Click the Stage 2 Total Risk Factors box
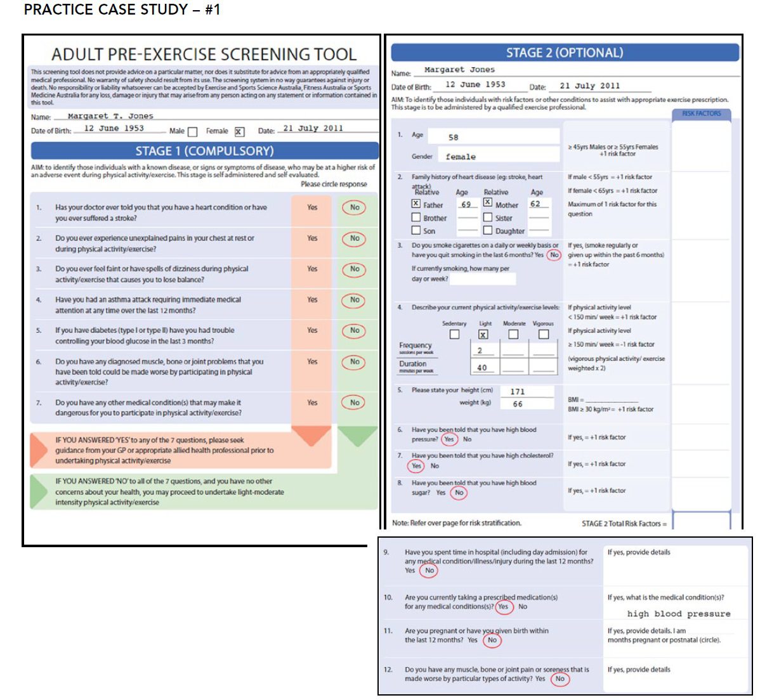This screenshot has height=700, width=760. pos(701,522)
